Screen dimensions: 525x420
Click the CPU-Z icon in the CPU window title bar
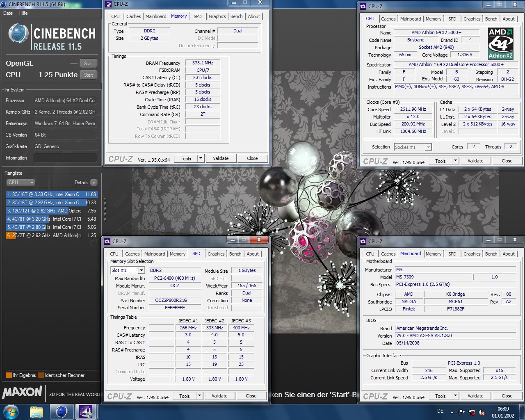[363, 6]
